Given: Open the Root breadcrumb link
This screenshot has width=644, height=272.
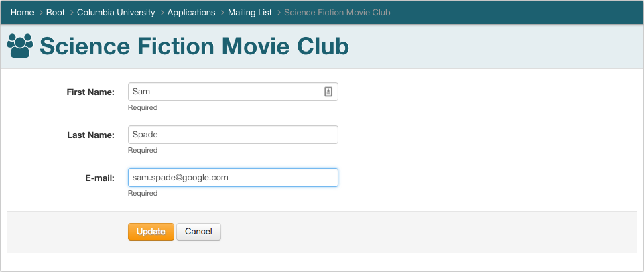Looking at the screenshot, I should (x=56, y=12).
